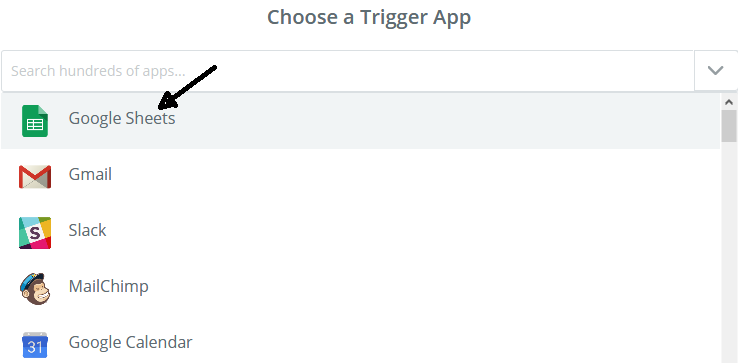
Task: Click empty space in highlighted Google Sheets row
Action: [x=424, y=121]
